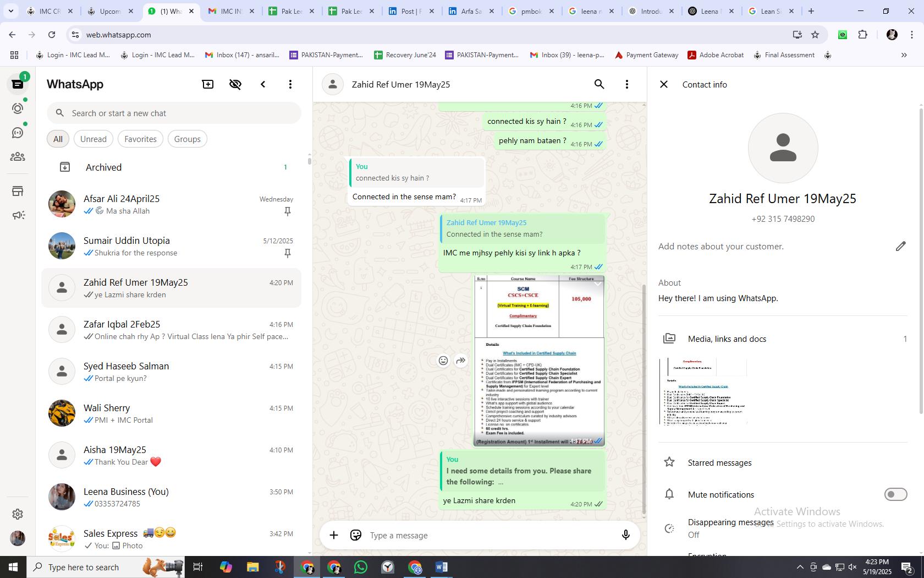Record a voice message with microphone
This screenshot has height=578, width=924.
[x=625, y=535]
